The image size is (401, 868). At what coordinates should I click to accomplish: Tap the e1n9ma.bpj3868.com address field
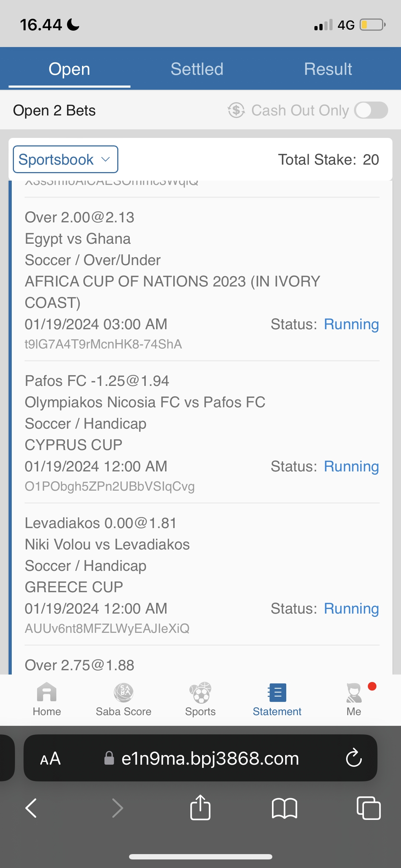(210, 758)
